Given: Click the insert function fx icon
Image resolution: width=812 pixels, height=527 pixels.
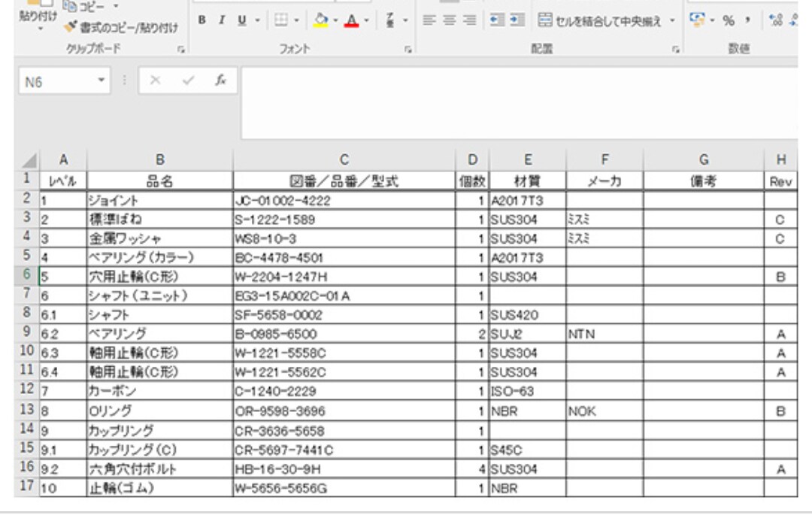Looking at the screenshot, I should point(220,80).
